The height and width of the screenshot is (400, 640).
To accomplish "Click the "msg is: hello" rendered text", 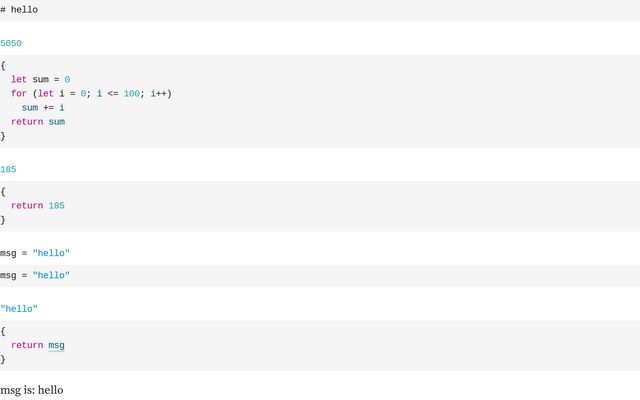I will tap(32, 389).
